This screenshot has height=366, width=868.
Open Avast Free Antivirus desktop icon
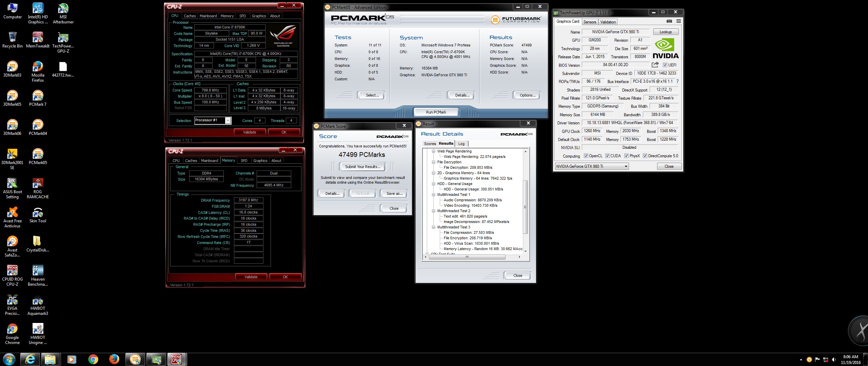(12, 218)
